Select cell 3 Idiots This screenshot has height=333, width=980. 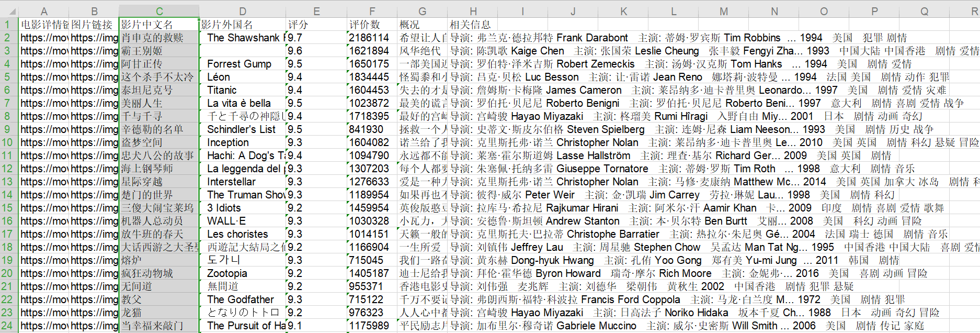click(243, 207)
